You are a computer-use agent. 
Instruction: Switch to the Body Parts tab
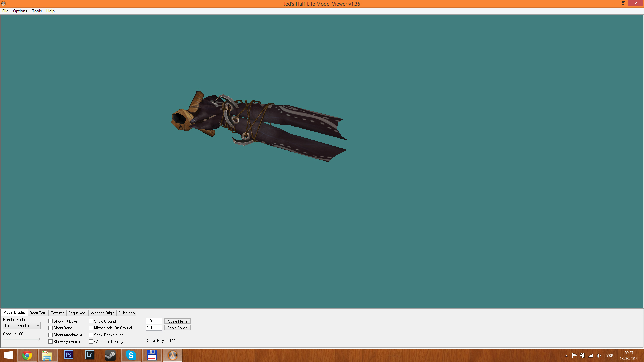click(x=38, y=313)
